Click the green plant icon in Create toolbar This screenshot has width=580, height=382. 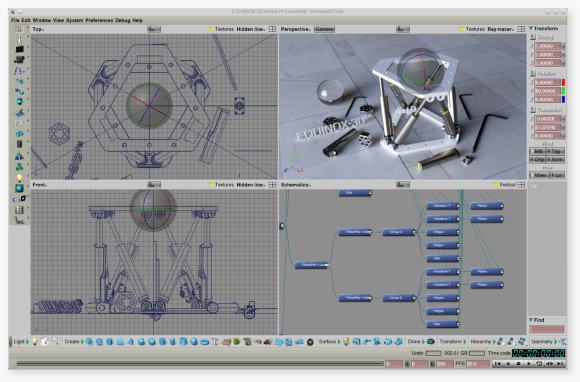click(x=237, y=342)
